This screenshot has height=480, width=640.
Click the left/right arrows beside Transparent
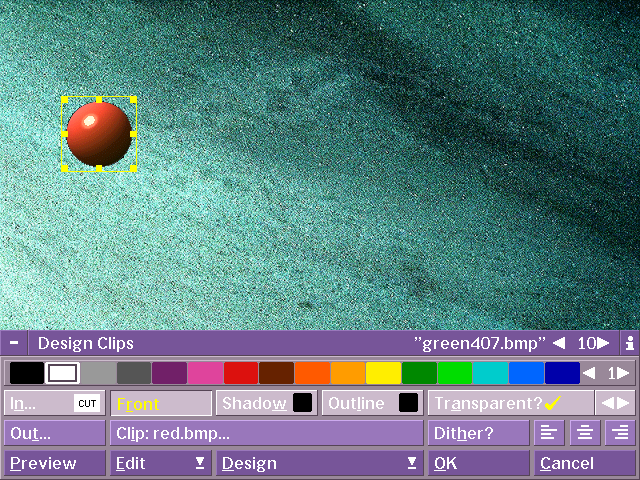pyautogui.click(x=615, y=403)
